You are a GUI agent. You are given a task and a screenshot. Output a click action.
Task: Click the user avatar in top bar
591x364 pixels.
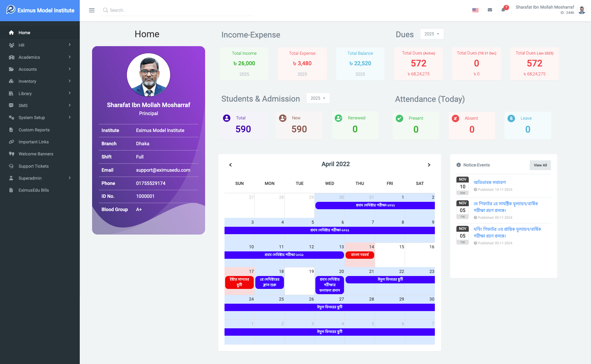(582, 10)
